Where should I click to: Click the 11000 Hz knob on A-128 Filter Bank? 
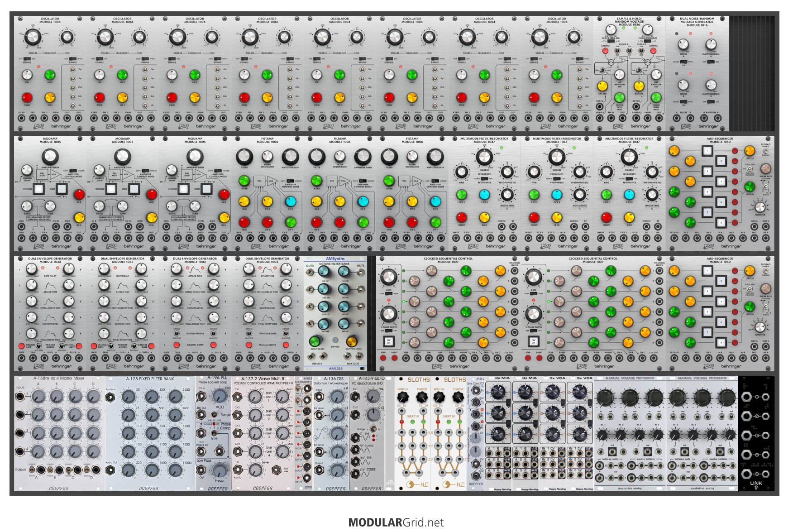point(175,470)
